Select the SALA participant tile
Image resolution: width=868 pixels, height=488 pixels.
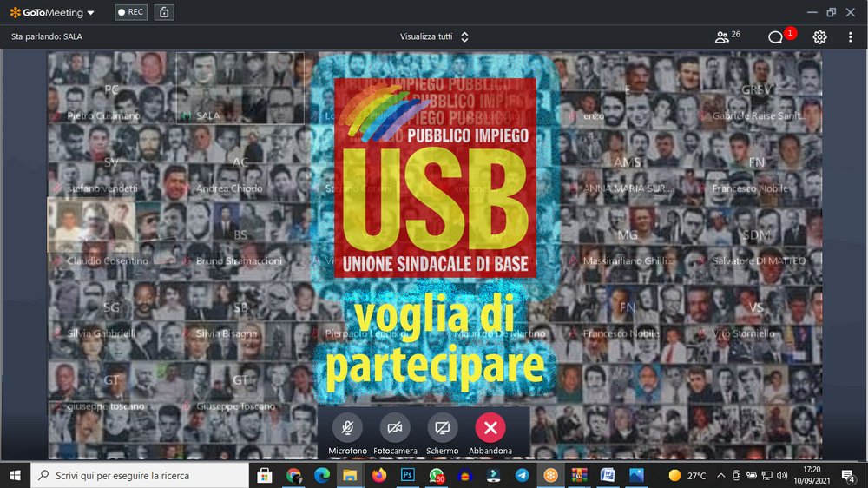click(240, 88)
